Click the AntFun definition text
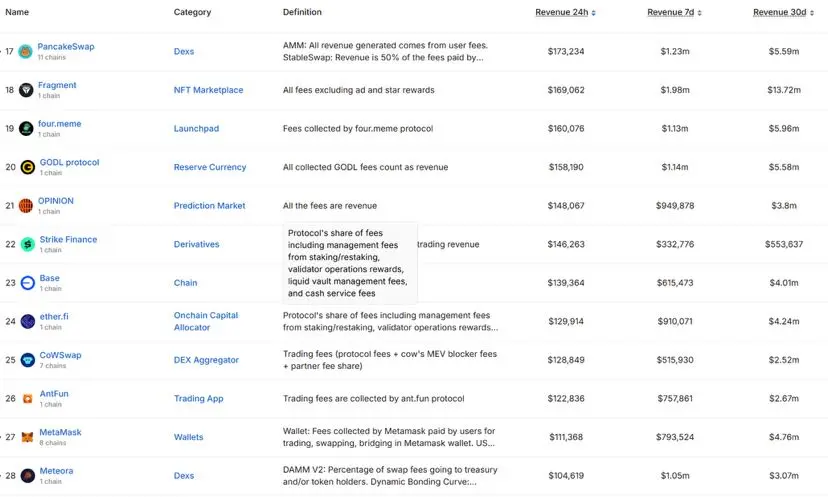Viewport: 828px width, 504px height. pyautogui.click(x=373, y=398)
